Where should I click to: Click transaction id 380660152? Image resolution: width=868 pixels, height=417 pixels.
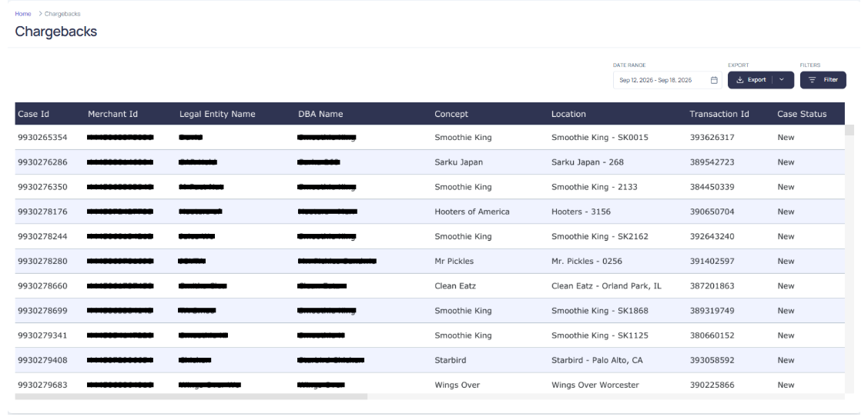[712, 335]
